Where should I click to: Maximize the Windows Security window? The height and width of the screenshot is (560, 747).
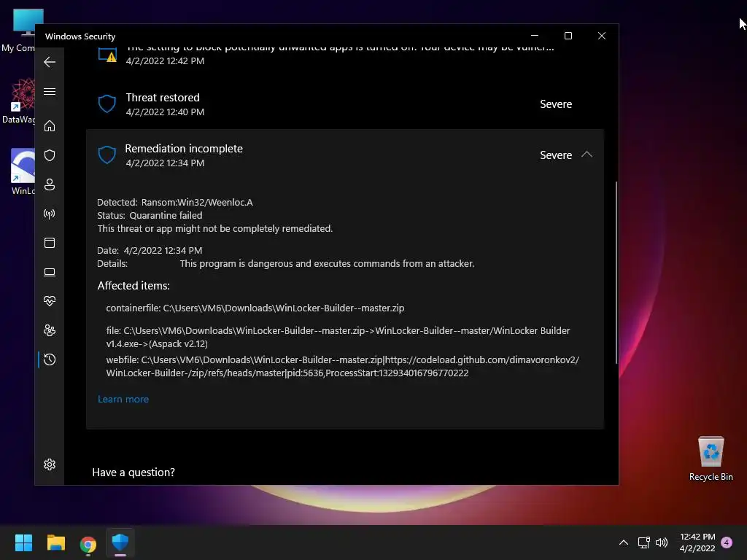pos(568,36)
